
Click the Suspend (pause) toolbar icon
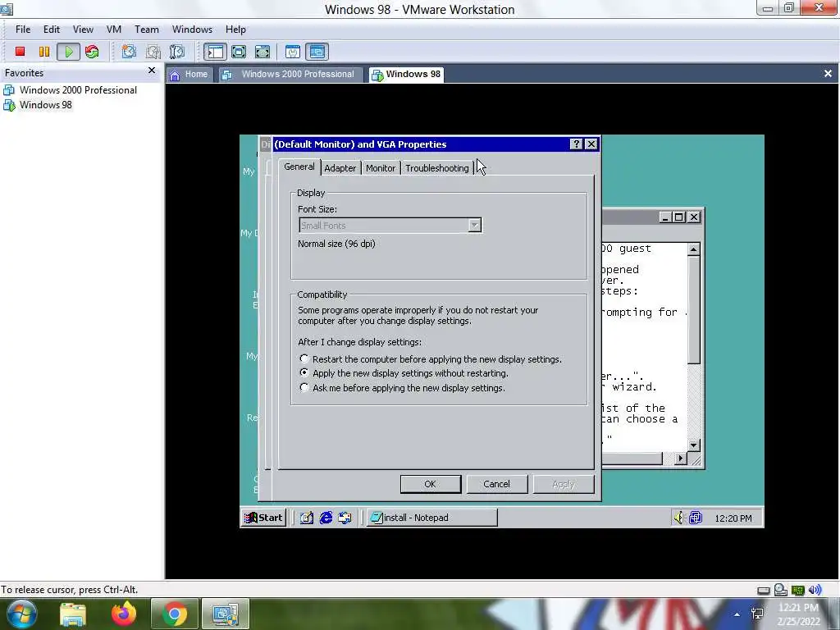(x=44, y=52)
